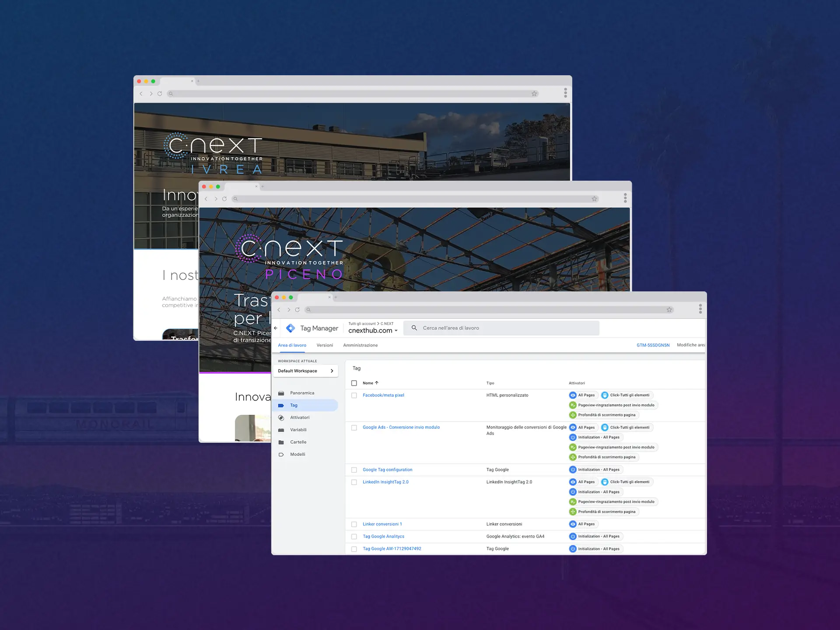Click the C.NEXT Ivrea logo
The height and width of the screenshot is (630, 840).
[x=213, y=153]
